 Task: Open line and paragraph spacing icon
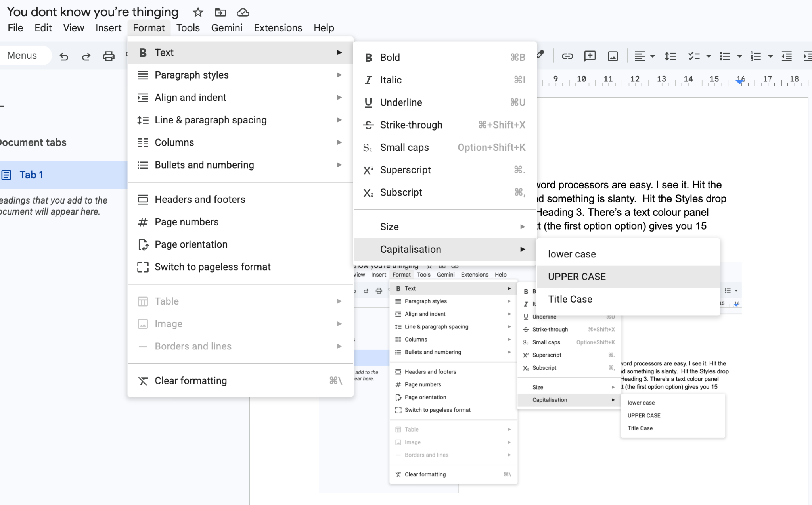tap(670, 56)
